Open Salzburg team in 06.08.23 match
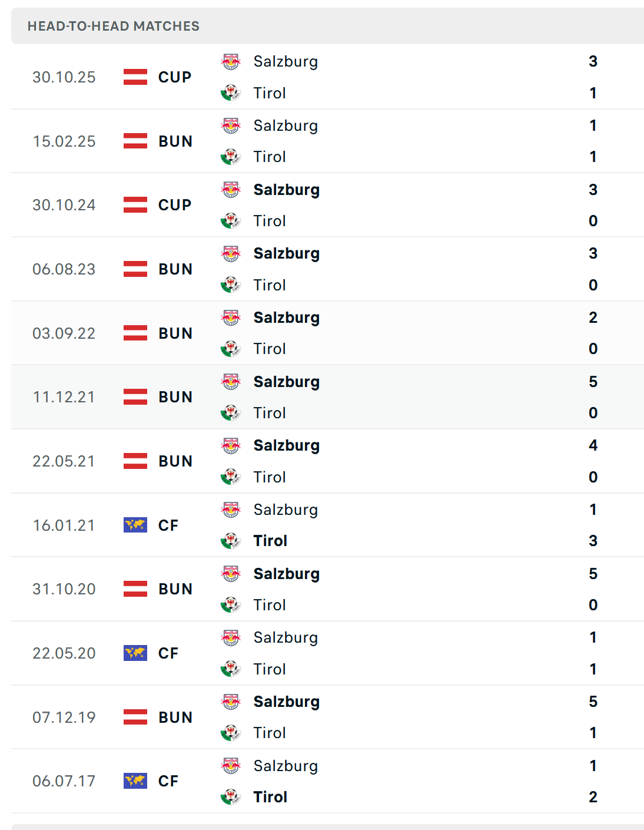644x830 pixels. coord(287,254)
